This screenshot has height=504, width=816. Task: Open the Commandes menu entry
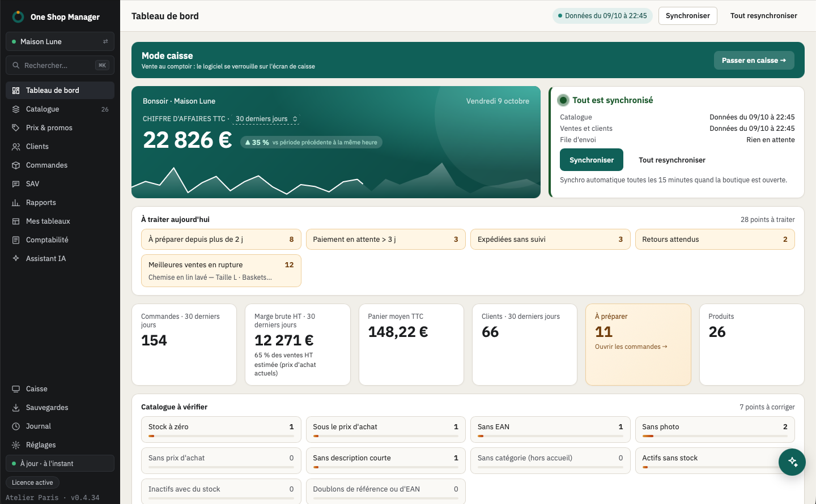click(x=60, y=165)
